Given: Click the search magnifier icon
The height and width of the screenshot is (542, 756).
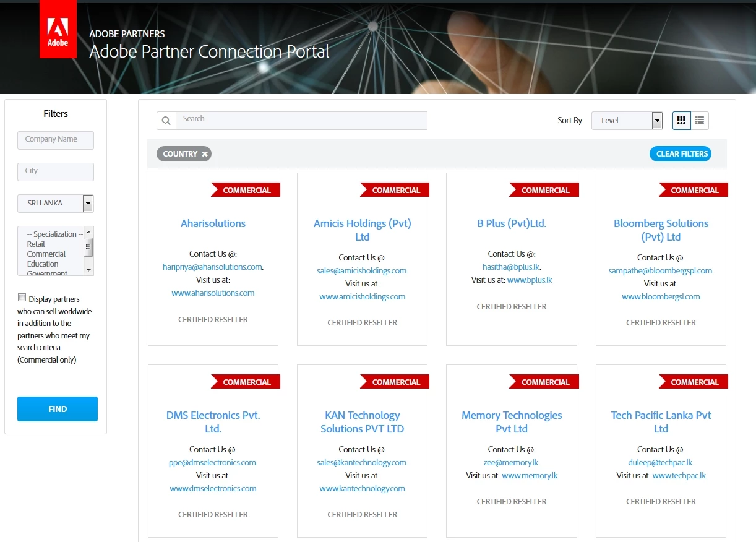Looking at the screenshot, I should (166, 121).
